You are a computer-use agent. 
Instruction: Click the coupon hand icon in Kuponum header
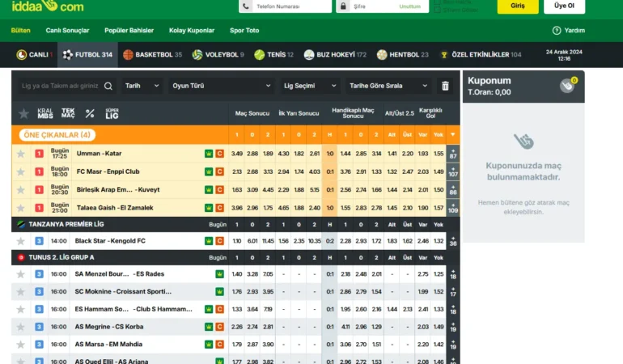tap(567, 86)
